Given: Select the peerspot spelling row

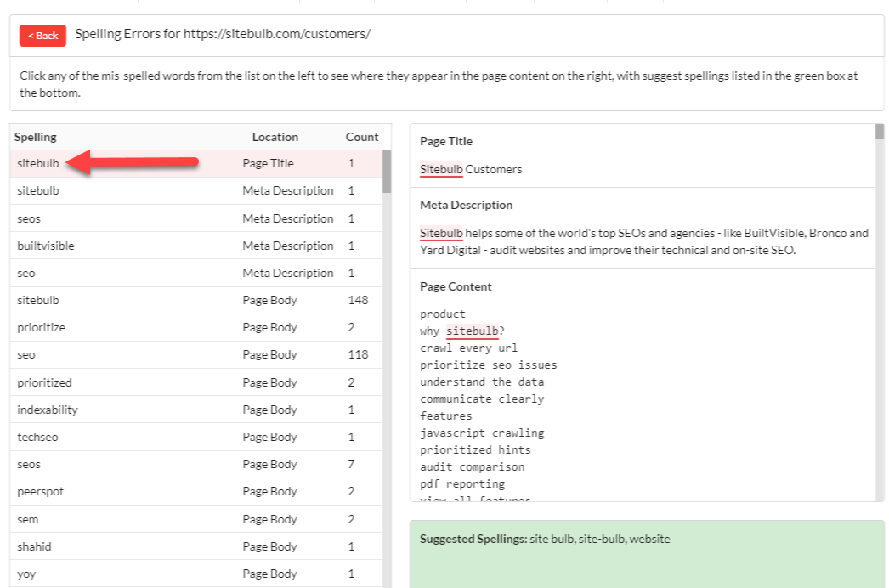Looking at the screenshot, I should (x=196, y=491).
